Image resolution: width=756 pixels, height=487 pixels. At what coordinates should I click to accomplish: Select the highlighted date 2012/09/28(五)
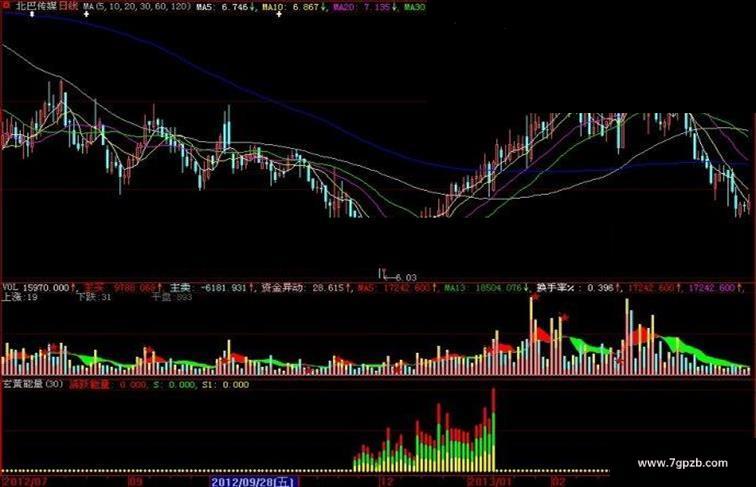point(255,481)
